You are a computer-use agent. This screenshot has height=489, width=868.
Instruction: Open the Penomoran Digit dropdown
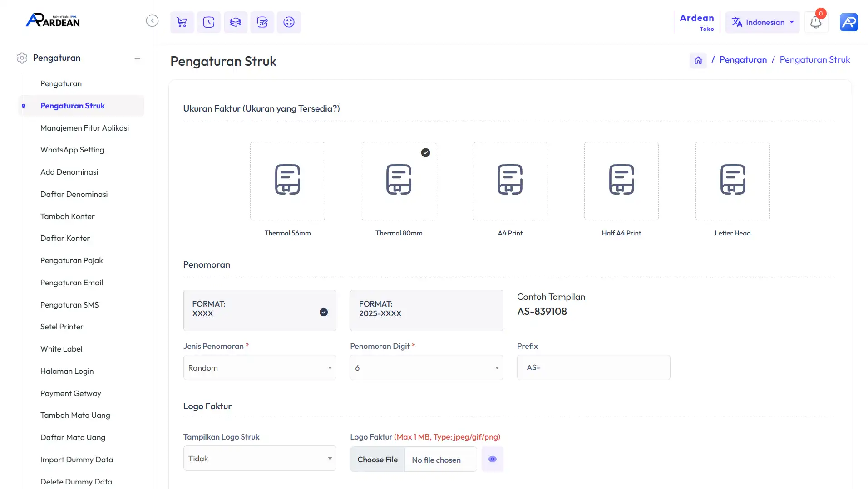click(426, 367)
